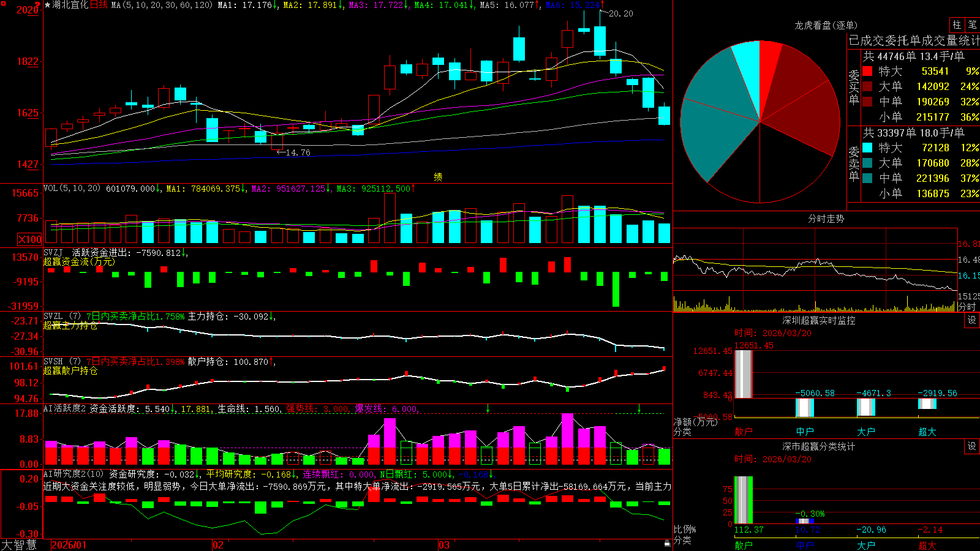Click the 超赢主力持仓 label
980x551 pixels.
pyautogui.click(x=70, y=325)
